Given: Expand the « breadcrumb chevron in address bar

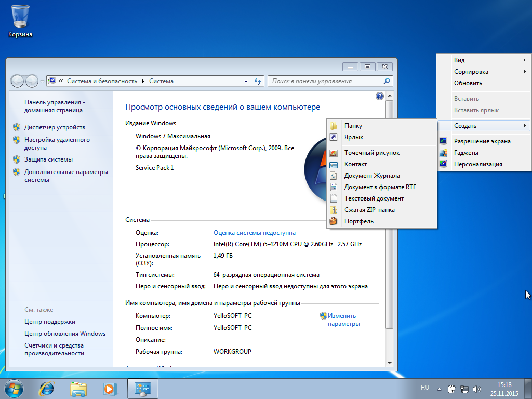Looking at the screenshot, I should [x=61, y=81].
